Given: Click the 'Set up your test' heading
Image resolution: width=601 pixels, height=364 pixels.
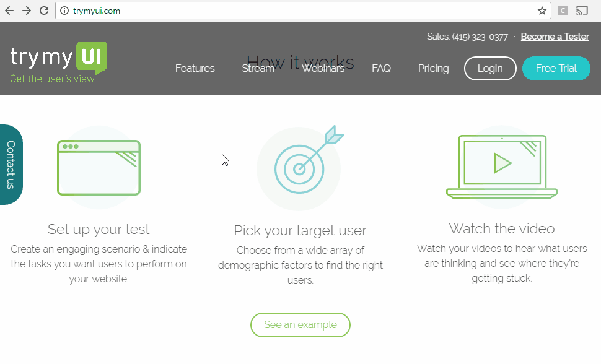Looking at the screenshot, I should pyautogui.click(x=99, y=229).
